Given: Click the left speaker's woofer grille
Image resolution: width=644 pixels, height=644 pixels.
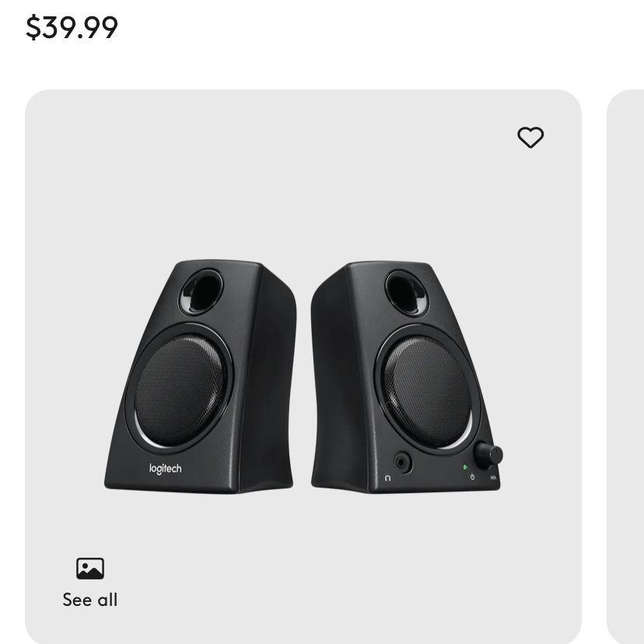Looking at the screenshot, I should [x=180, y=390].
